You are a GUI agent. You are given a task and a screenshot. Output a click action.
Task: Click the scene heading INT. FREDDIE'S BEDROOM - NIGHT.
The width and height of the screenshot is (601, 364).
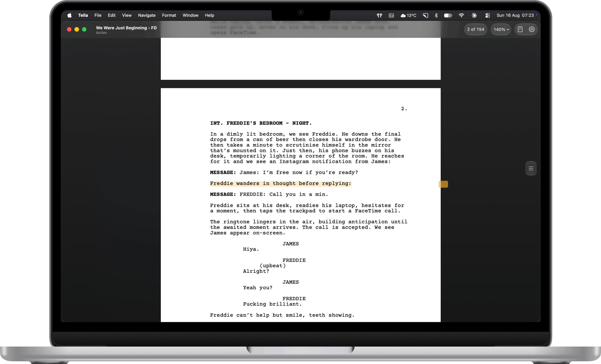[261, 123]
